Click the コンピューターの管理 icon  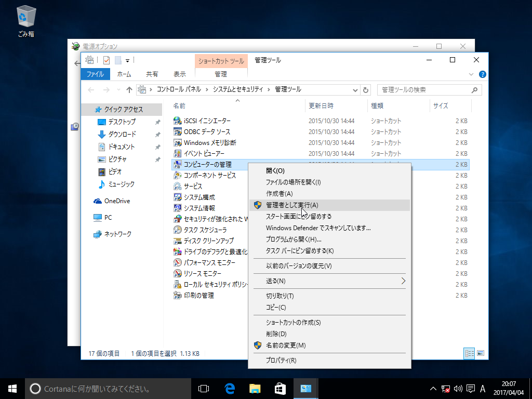(x=177, y=165)
